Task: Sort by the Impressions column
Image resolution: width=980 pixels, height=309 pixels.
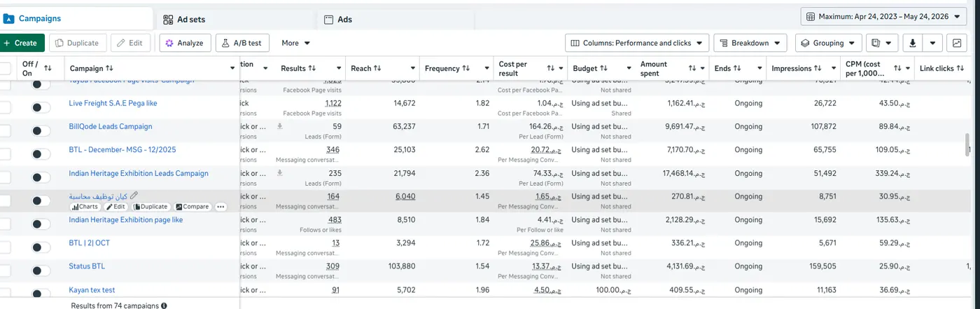Action: (818, 68)
